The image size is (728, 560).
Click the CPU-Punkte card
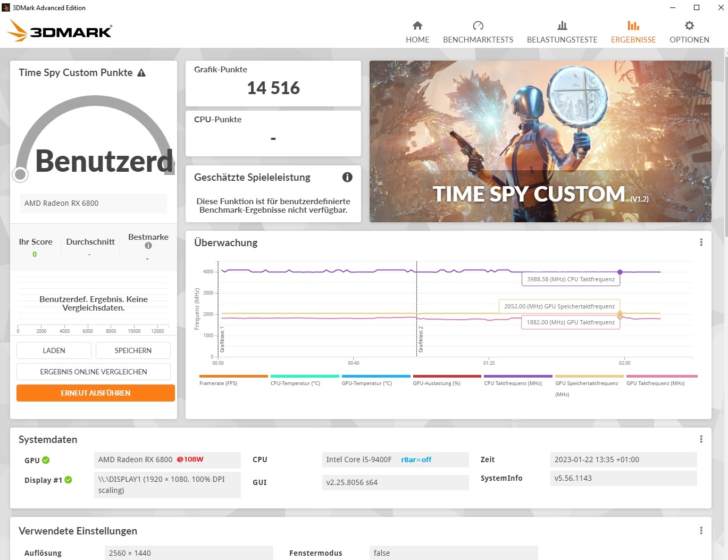[273, 133]
